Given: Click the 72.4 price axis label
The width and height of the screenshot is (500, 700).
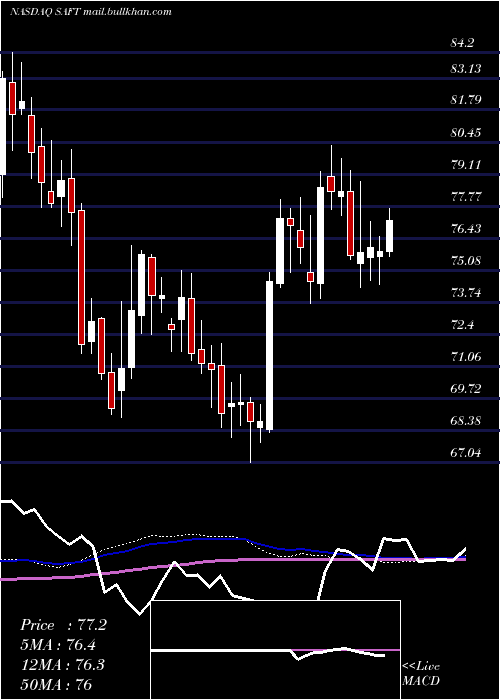Looking at the screenshot, I should click(x=462, y=325).
